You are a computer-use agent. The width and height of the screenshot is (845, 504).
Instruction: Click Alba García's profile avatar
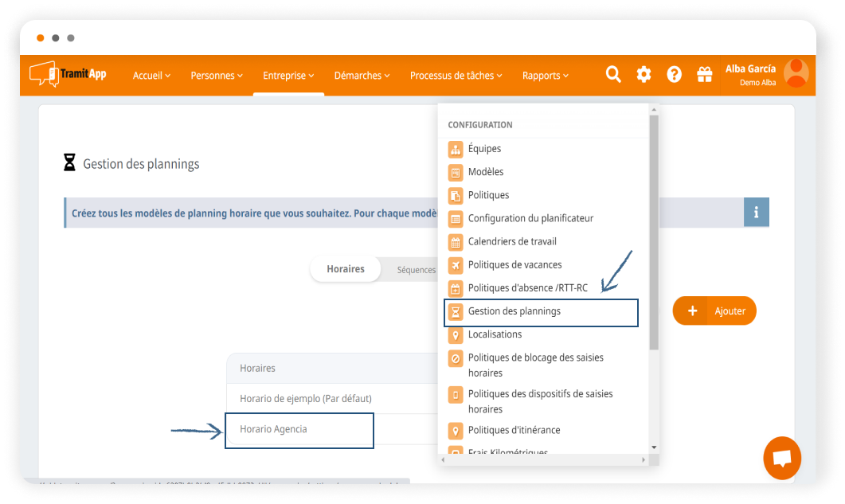(796, 73)
